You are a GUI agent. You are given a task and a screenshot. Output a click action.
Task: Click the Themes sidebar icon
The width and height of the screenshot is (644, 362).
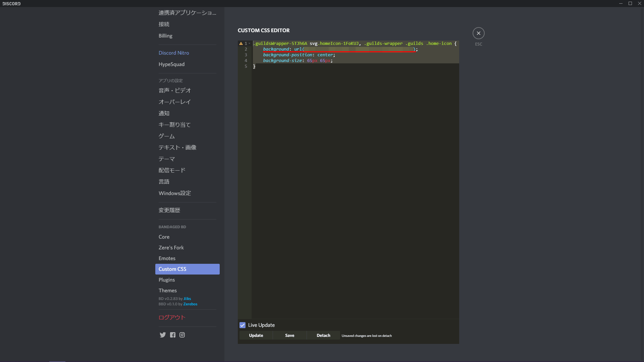[168, 290]
